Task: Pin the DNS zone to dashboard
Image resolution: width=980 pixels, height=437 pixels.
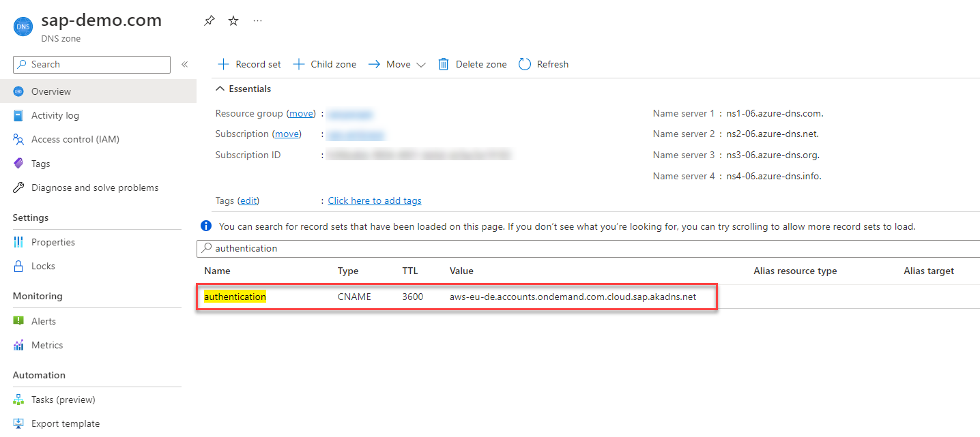Action: click(210, 21)
